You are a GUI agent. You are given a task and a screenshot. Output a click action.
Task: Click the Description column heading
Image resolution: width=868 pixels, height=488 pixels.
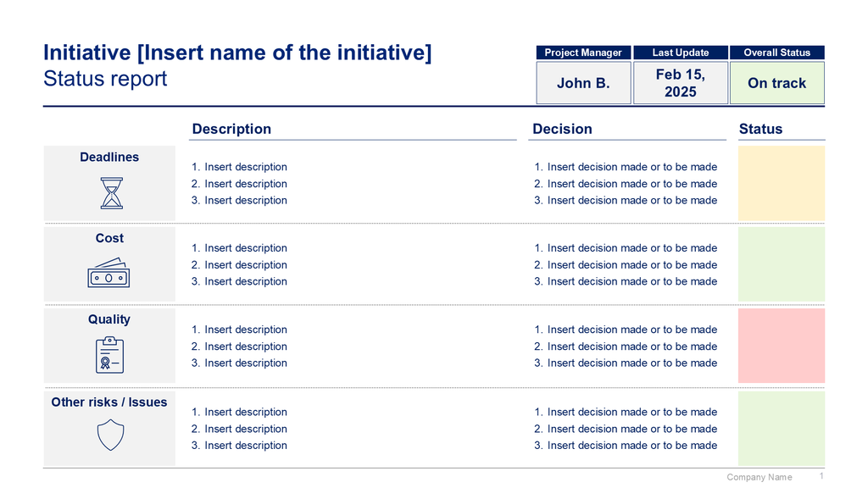[x=231, y=129]
